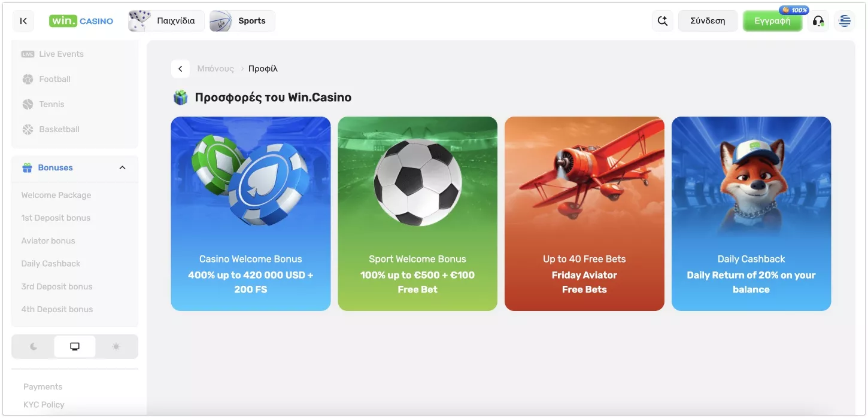Select the system theme monitor toggle
Image resolution: width=868 pixels, height=418 pixels.
75,346
